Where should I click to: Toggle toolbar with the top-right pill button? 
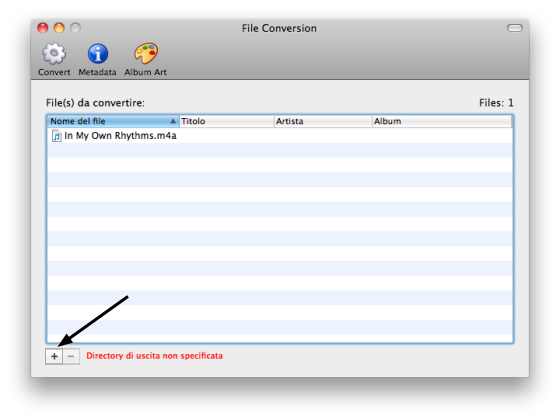pos(515,28)
